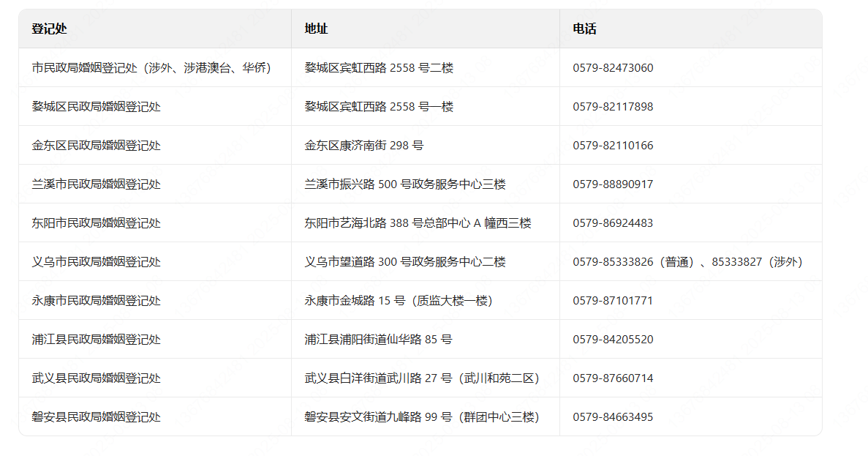Click phone number 0579-84663495
Image resolution: width=868 pixels, height=456 pixels.
coord(613,416)
